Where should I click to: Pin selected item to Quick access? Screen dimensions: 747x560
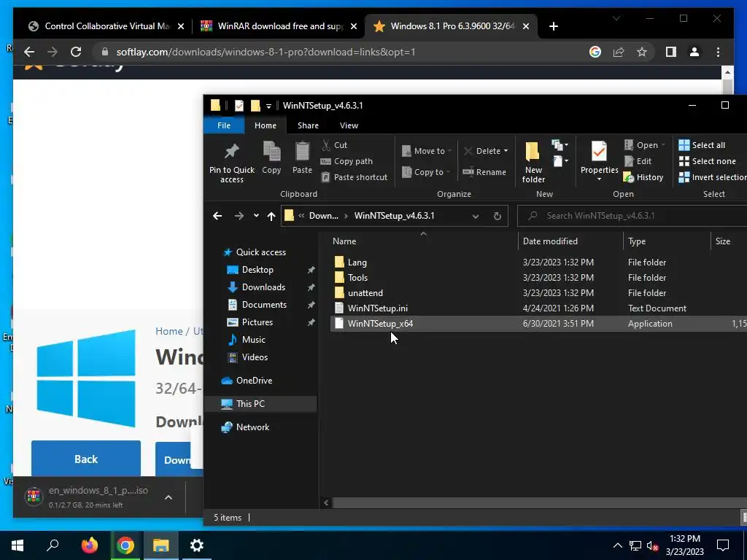[x=231, y=163]
